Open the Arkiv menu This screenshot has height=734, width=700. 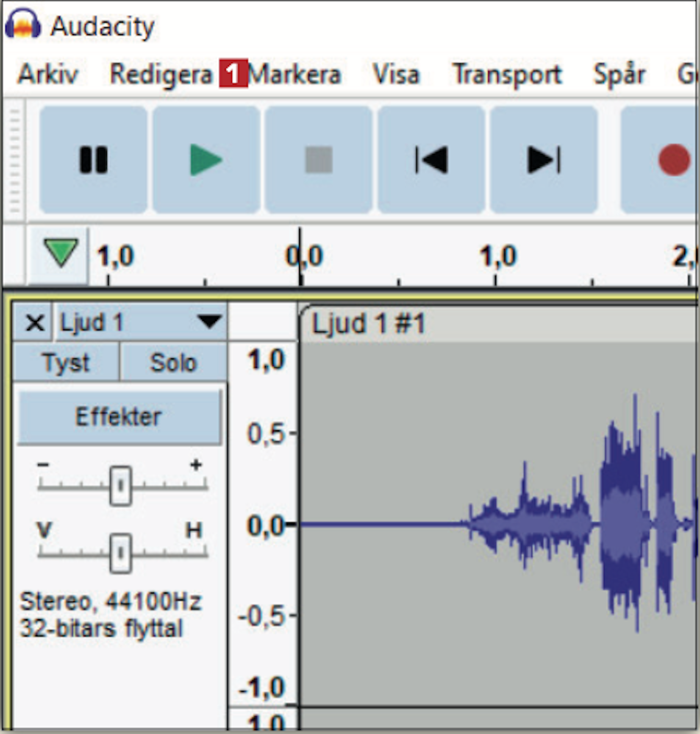pyautogui.click(x=48, y=74)
